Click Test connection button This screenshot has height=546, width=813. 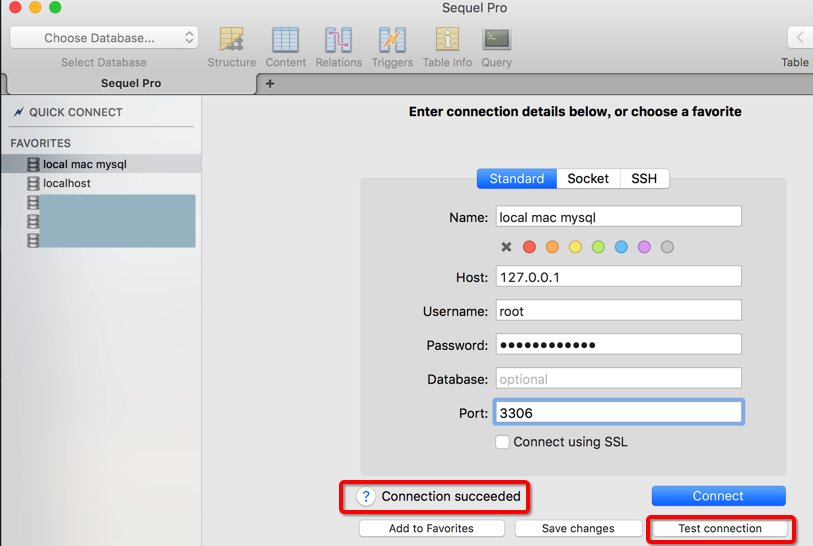(x=720, y=528)
